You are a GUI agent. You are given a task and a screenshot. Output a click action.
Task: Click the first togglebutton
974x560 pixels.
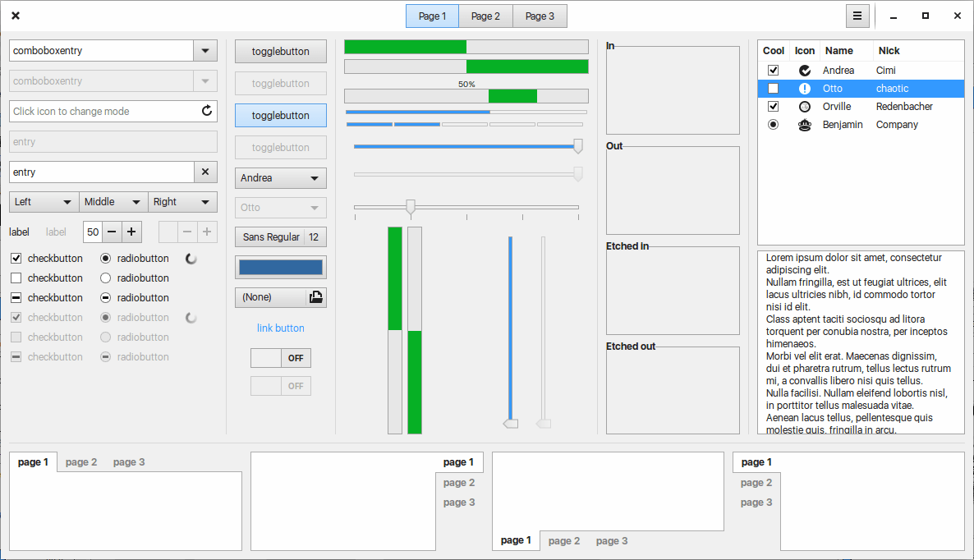281,52
